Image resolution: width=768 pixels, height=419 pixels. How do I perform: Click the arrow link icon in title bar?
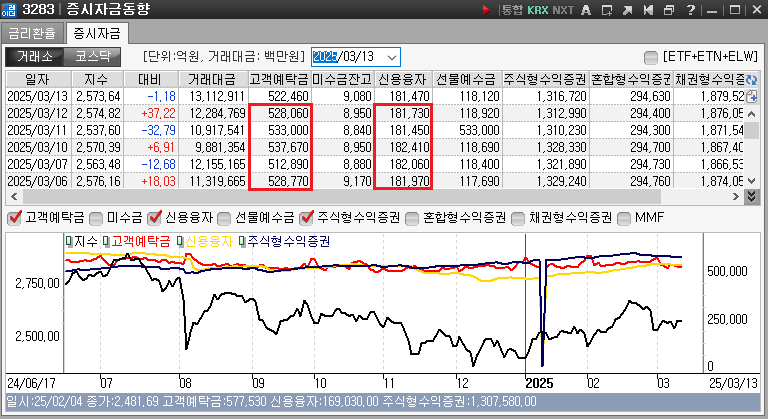pyautogui.click(x=627, y=10)
